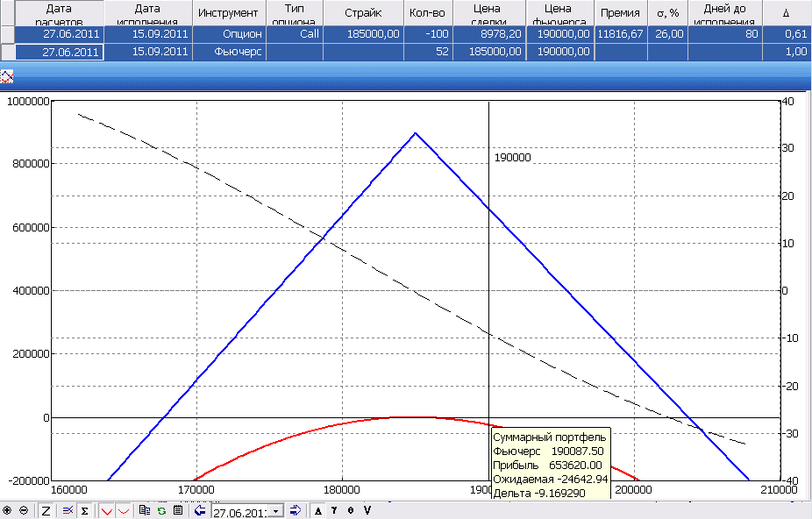The width and height of the screenshot is (812, 519).
Task: Toggle the Sigma summary portfolio button
Action: (x=84, y=510)
